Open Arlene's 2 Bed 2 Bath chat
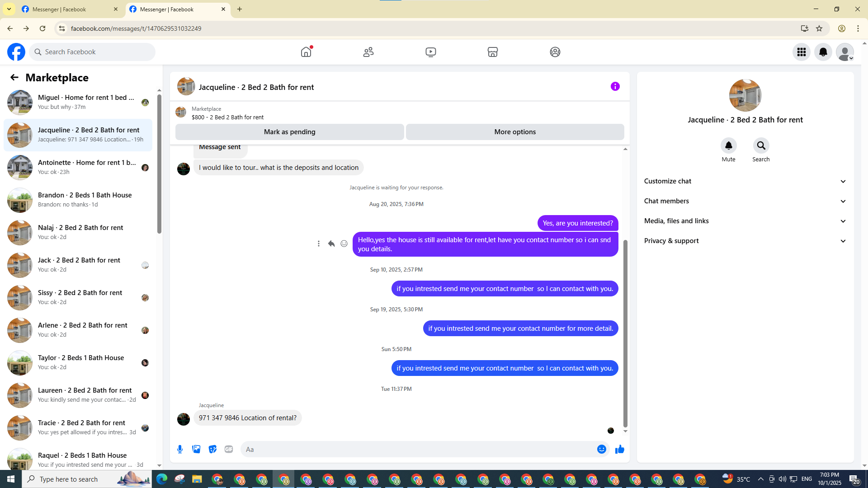The image size is (868, 488). tap(78, 330)
